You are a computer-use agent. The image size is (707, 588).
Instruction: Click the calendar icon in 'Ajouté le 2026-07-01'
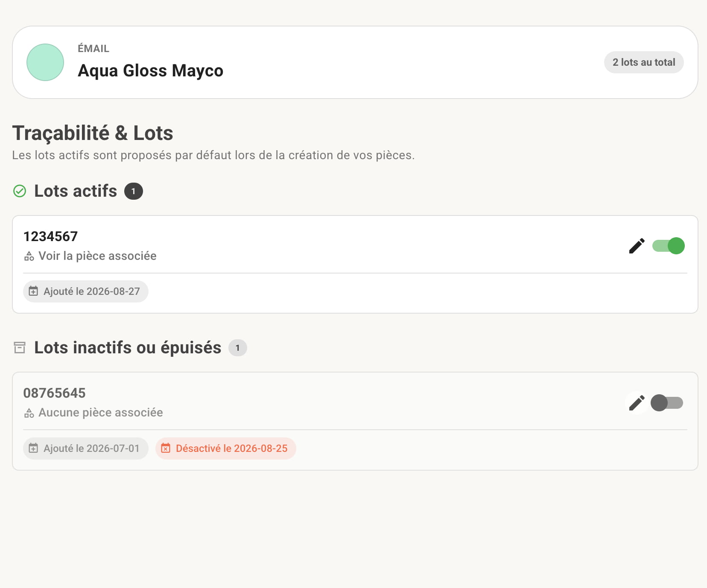tap(33, 448)
